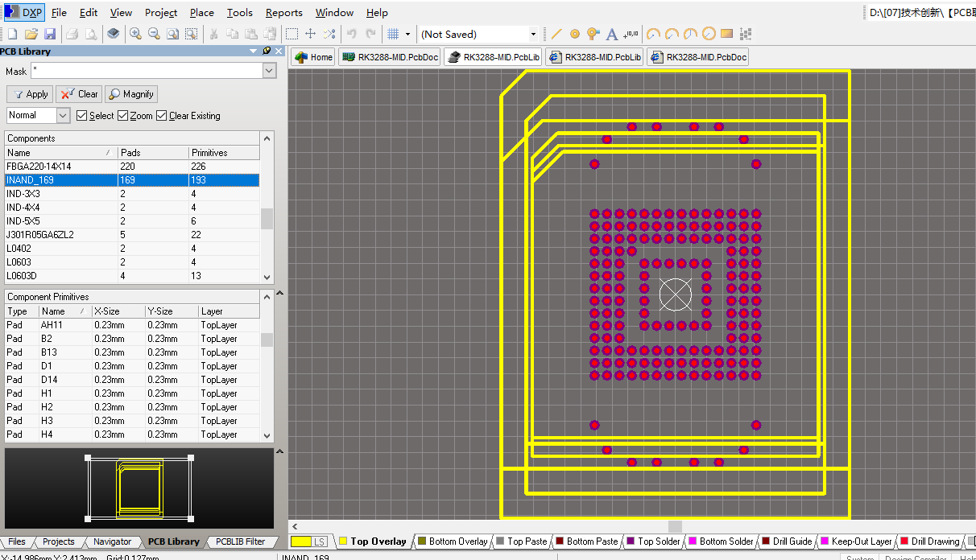Click the component preview thumbnail
Screen dimensions: 976x560
[139, 487]
